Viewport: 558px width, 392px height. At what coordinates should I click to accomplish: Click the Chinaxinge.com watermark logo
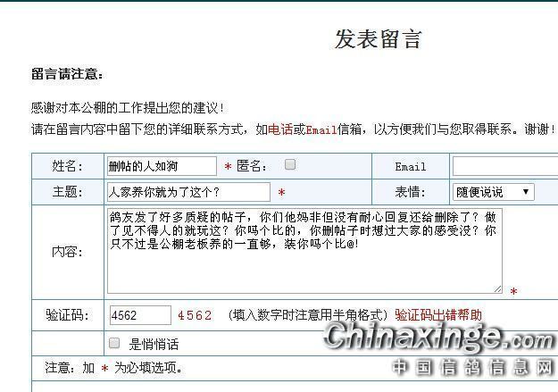(x=439, y=338)
